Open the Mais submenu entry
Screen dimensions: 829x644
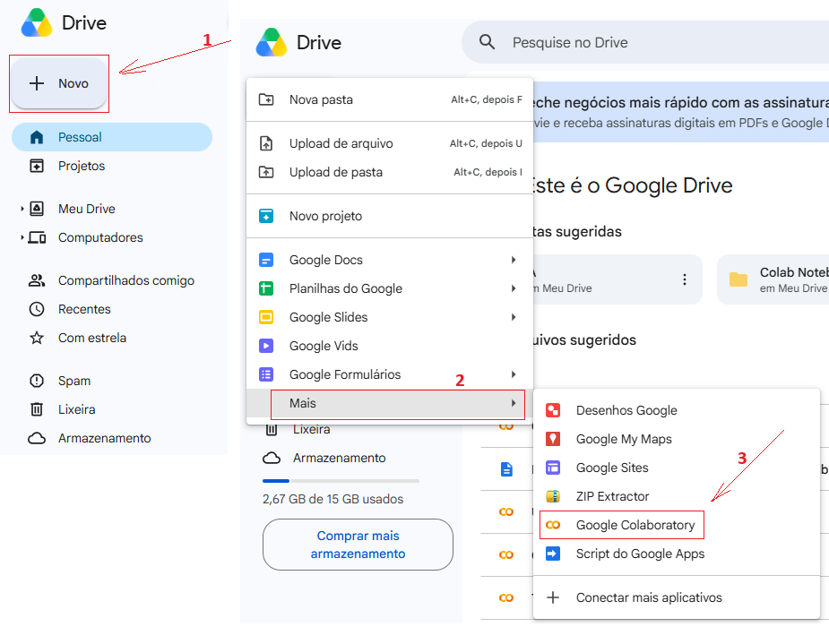pyautogui.click(x=390, y=404)
